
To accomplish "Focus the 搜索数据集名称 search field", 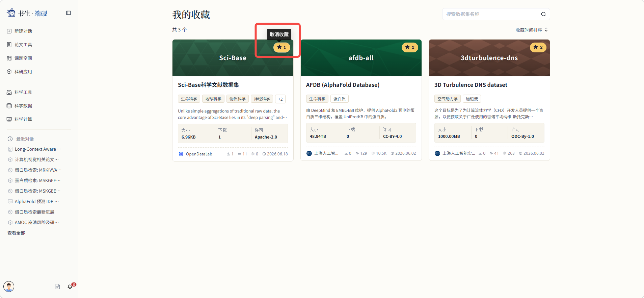I will (x=489, y=14).
